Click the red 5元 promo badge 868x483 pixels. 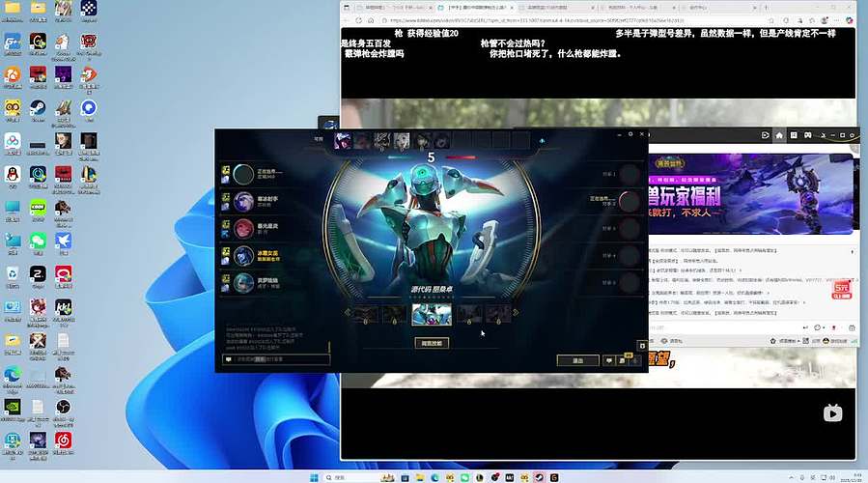pos(841,289)
